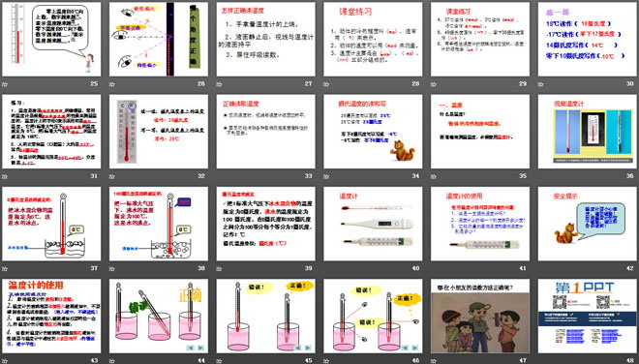
Task: Select slide 37 showing 0℃ ice water beaker
Action: pyautogui.click(x=51, y=224)
